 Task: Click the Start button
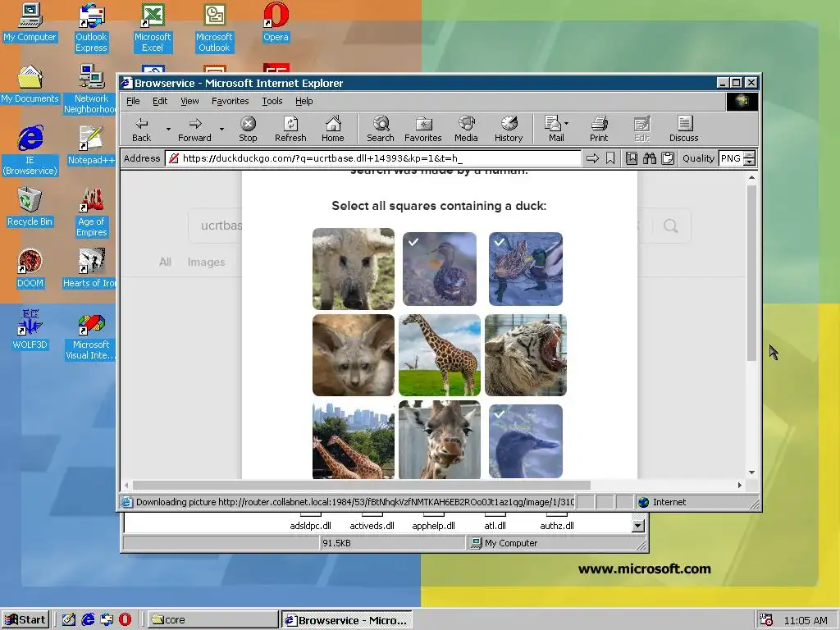(25, 620)
